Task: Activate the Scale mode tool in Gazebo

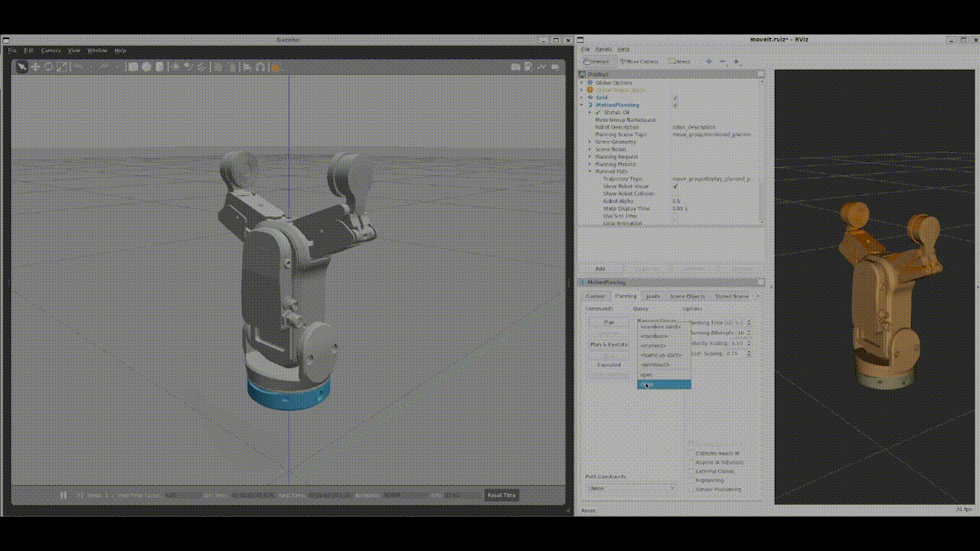Action: pyautogui.click(x=62, y=67)
